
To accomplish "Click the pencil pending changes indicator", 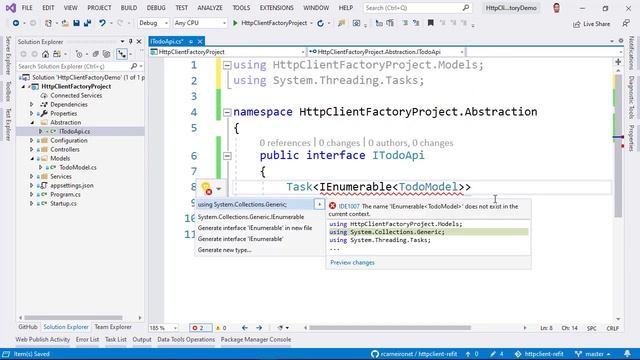I will (497, 354).
